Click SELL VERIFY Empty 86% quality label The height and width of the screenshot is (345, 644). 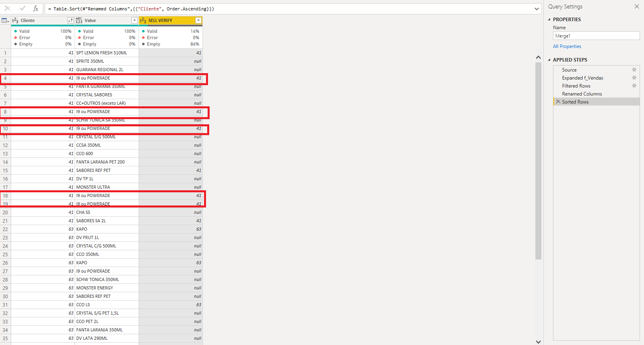(170, 44)
